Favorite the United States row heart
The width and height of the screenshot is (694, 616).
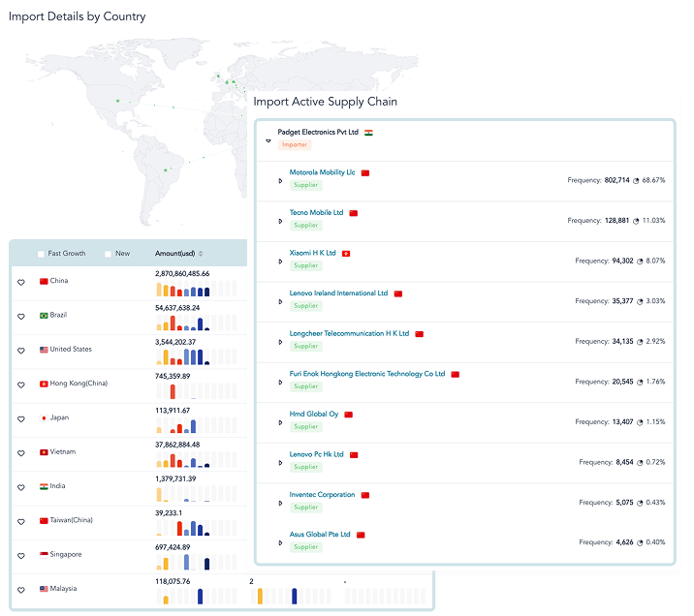[x=20, y=351]
